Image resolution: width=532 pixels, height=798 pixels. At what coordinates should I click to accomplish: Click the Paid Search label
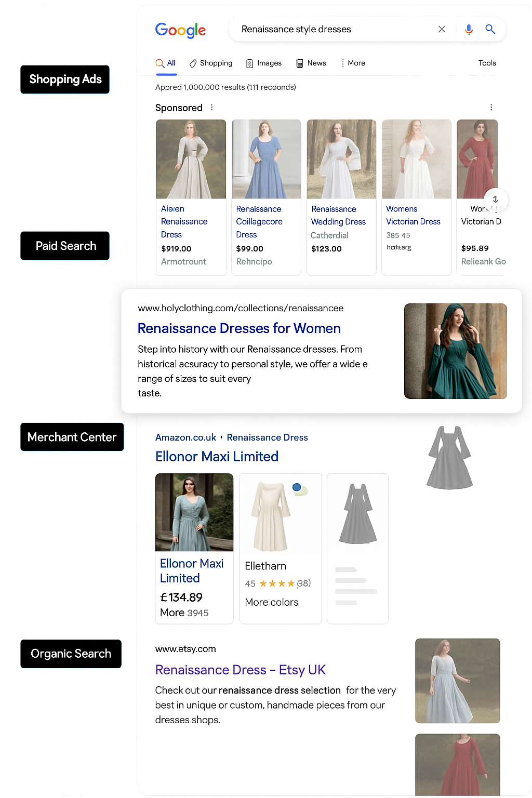click(65, 246)
